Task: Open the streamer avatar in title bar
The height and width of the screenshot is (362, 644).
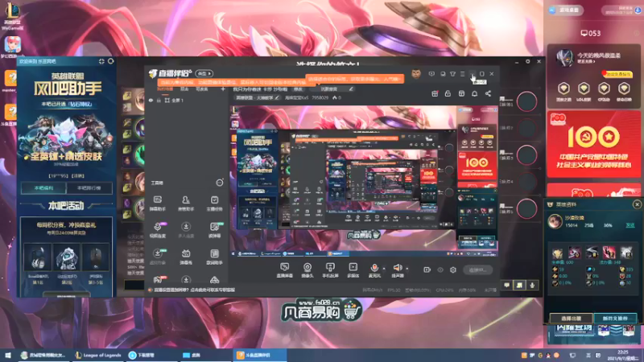Action: 416,74
